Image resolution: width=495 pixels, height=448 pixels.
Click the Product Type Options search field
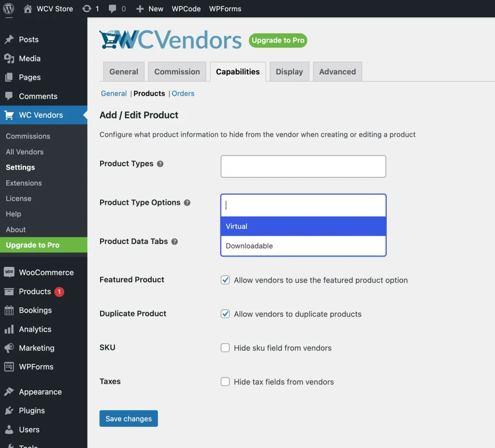[304, 205]
